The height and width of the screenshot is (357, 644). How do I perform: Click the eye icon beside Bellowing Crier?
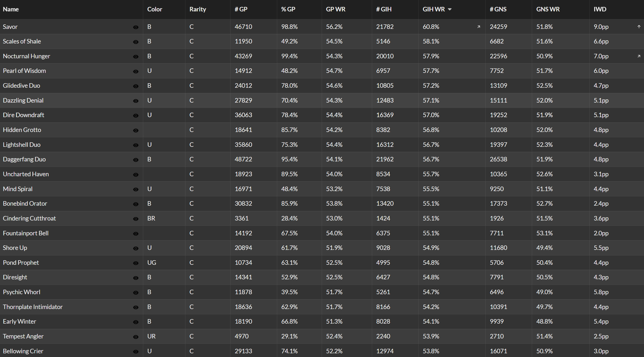(x=136, y=352)
